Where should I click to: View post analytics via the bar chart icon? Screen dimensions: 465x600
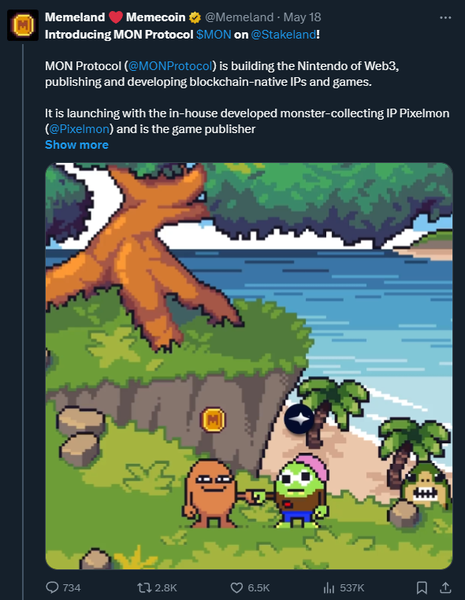(329, 587)
